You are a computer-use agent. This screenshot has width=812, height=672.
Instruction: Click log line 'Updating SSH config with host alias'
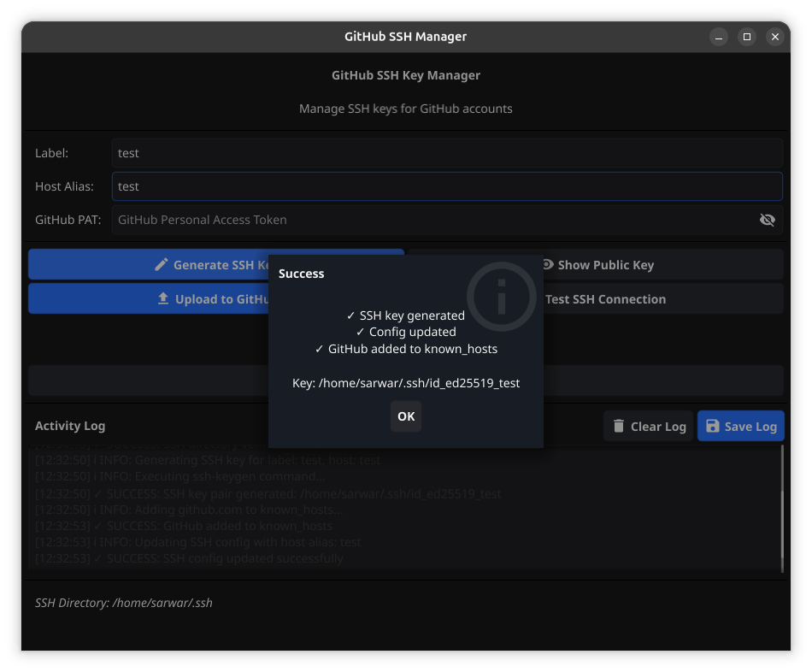(x=197, y=542)
